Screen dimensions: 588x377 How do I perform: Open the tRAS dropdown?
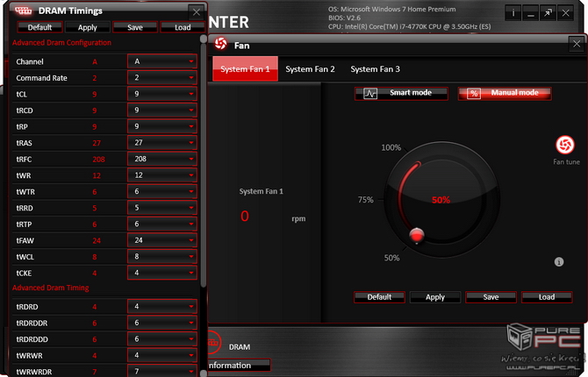(x=162, y=143)
